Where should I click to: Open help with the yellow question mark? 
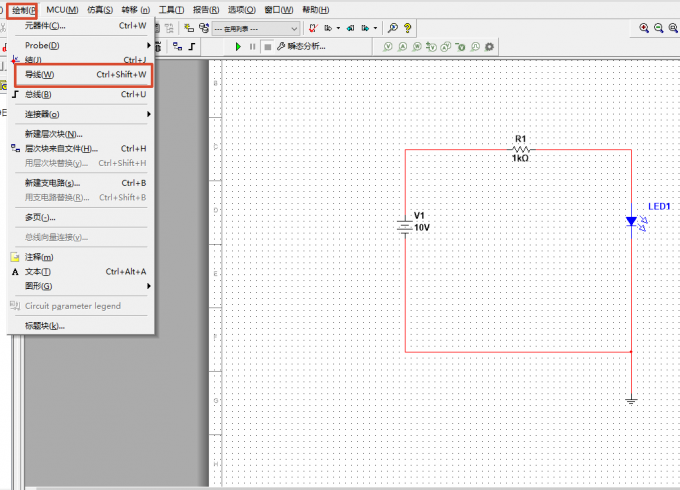point(407,28)
